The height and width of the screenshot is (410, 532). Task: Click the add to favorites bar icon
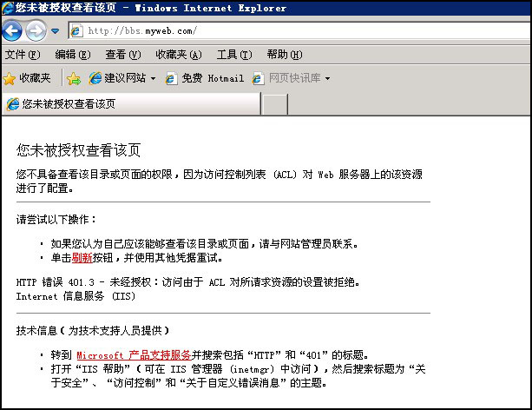[x=74, y=78]
